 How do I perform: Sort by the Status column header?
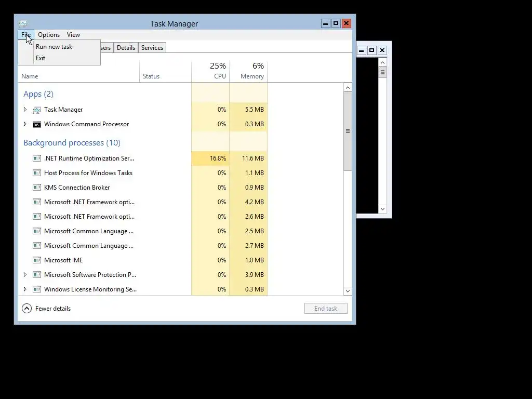click(x=165, y=71)
